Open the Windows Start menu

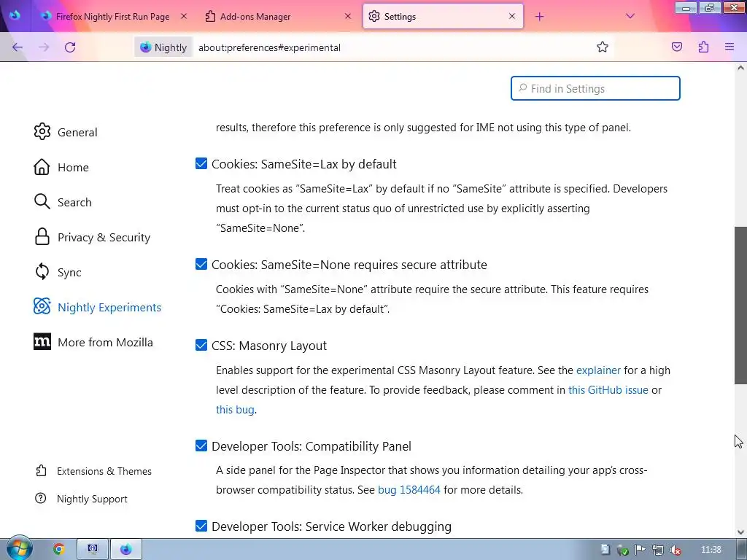tap(18, 548)
